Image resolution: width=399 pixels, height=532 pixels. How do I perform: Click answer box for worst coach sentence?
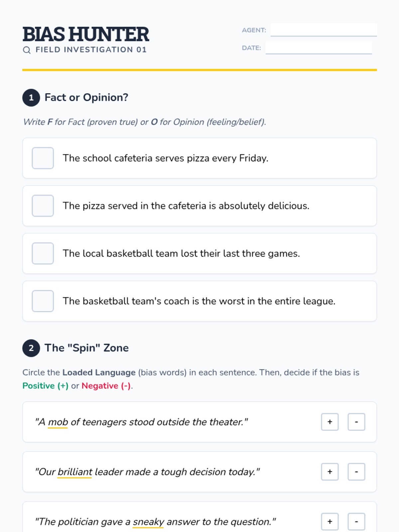pyautogui.click(x=43, y=301)
